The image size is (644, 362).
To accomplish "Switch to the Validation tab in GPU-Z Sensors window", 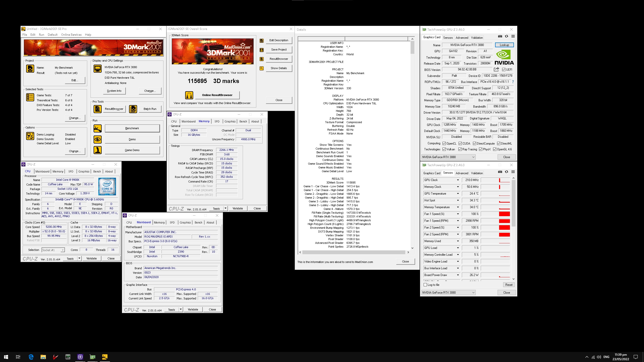I will pyautogui.click(x=477, y=173).
